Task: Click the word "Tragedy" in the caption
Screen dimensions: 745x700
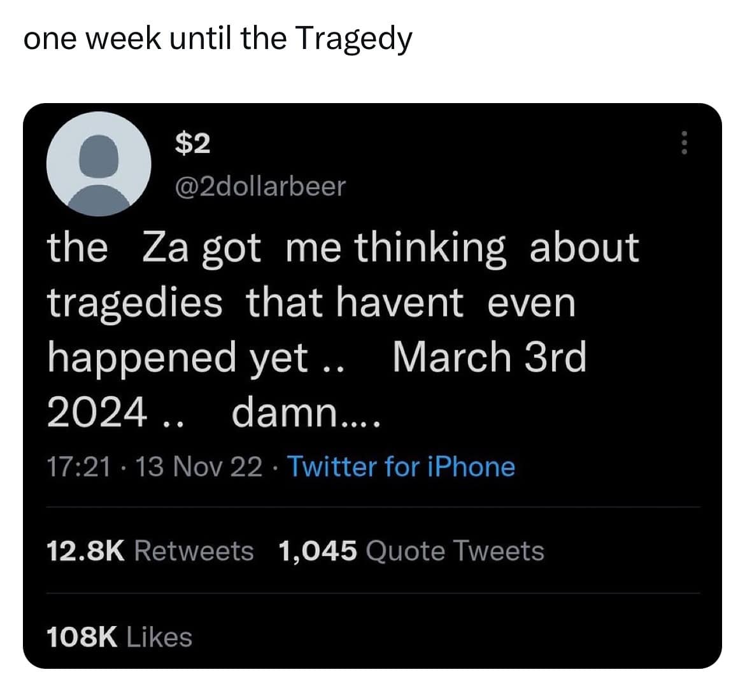Action: click(x=353, y=41)
